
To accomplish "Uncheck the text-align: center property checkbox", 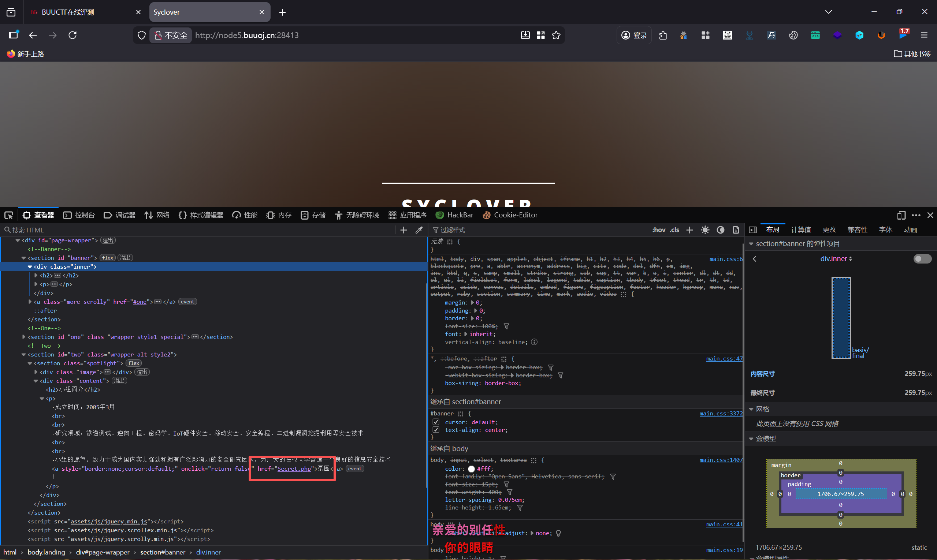I will click(436, 430).
